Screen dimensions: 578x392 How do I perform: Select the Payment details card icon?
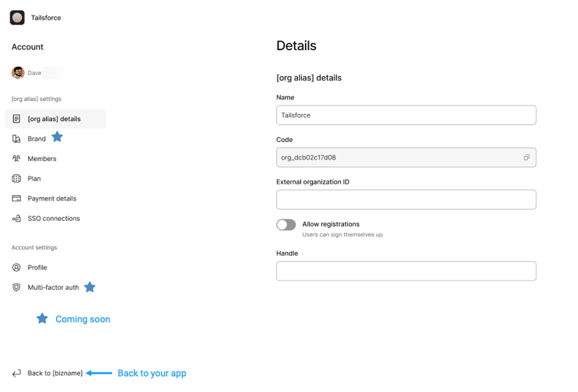coord(16,198)
